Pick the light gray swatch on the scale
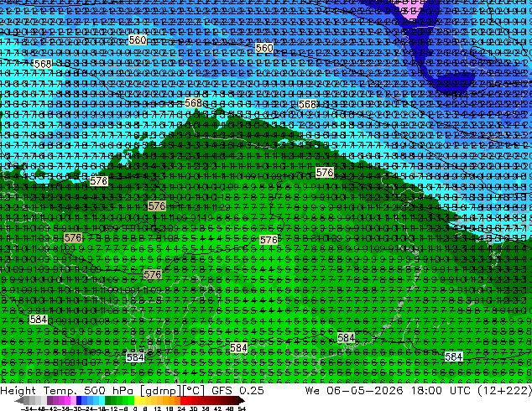Viewport: 532px width, 411px height. click(x=44, y=400)
